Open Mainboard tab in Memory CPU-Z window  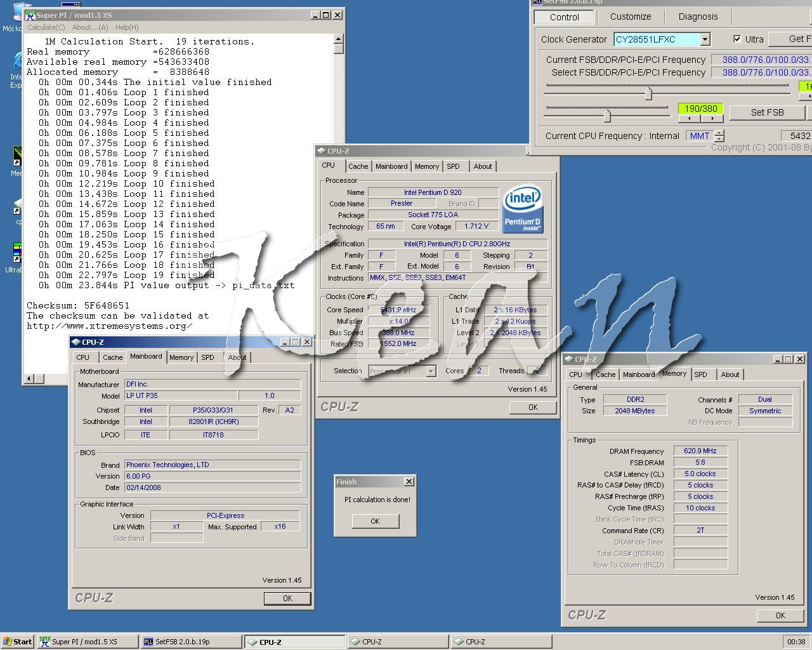[639, 375]
